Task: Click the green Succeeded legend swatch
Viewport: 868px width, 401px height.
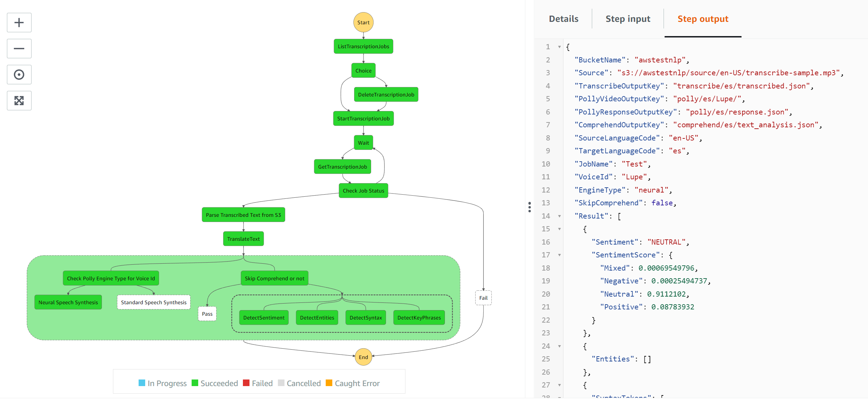Action: (195, 383)
